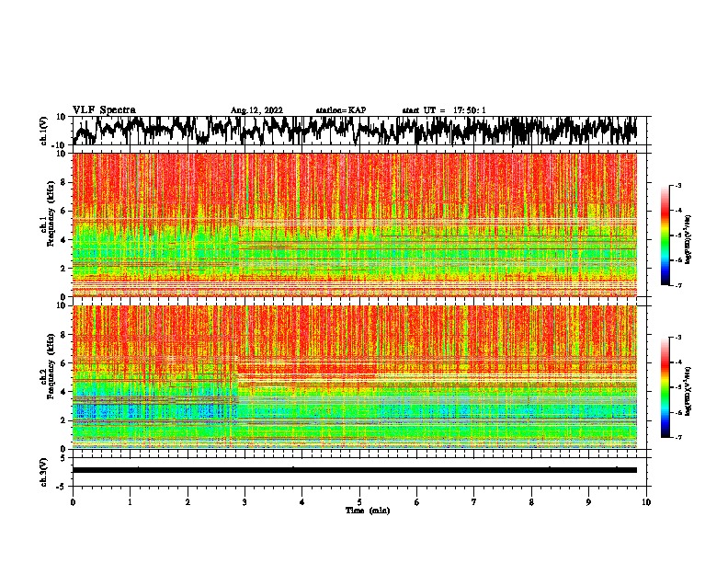The width and height of the screenshot is (728, 563).
Task: Click the "station=KAP" header text
Action: (x=341, y=110)
